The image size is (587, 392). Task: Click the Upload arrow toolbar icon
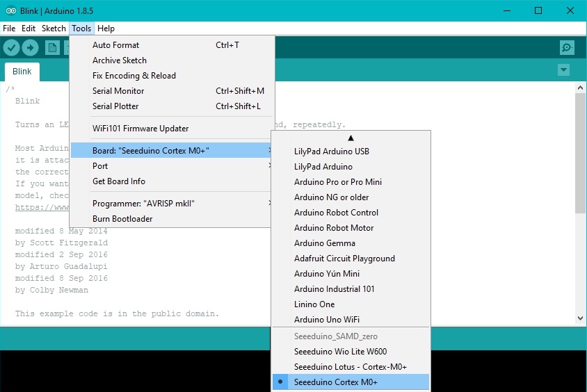click(30, 47)
